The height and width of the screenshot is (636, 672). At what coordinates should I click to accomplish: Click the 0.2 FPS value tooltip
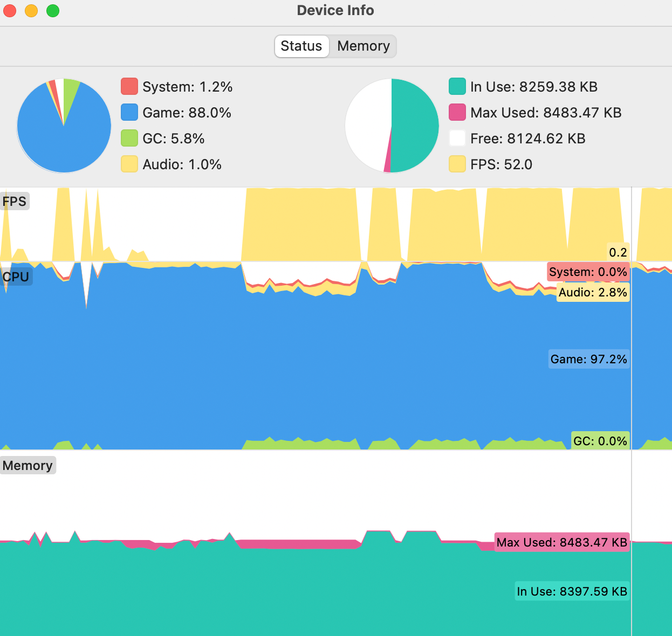(x=618, y=252)
